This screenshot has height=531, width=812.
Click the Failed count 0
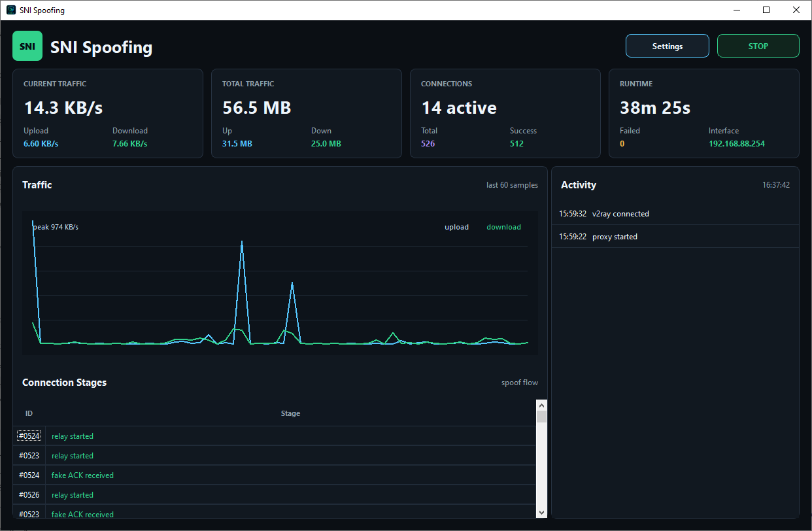622,144
